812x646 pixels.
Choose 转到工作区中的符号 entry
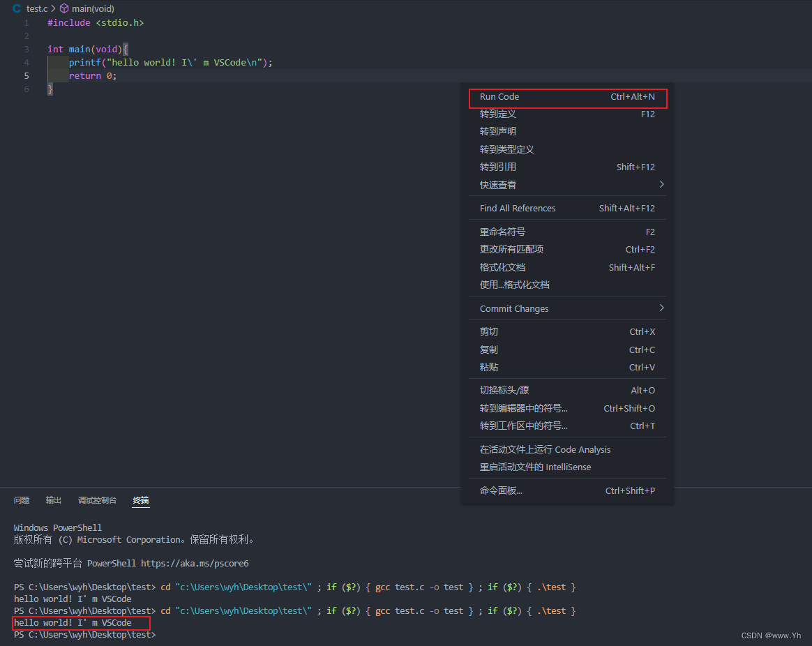tap(568, 426)
